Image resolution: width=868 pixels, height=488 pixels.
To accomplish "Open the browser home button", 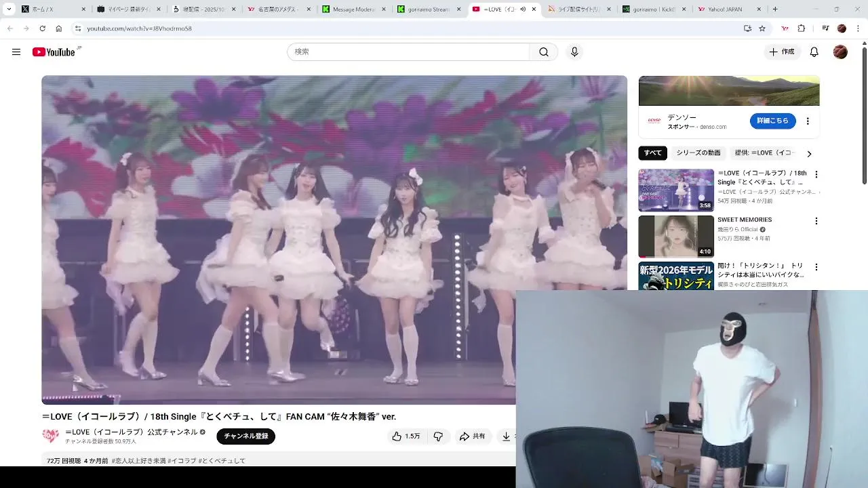I will point(59,28).
